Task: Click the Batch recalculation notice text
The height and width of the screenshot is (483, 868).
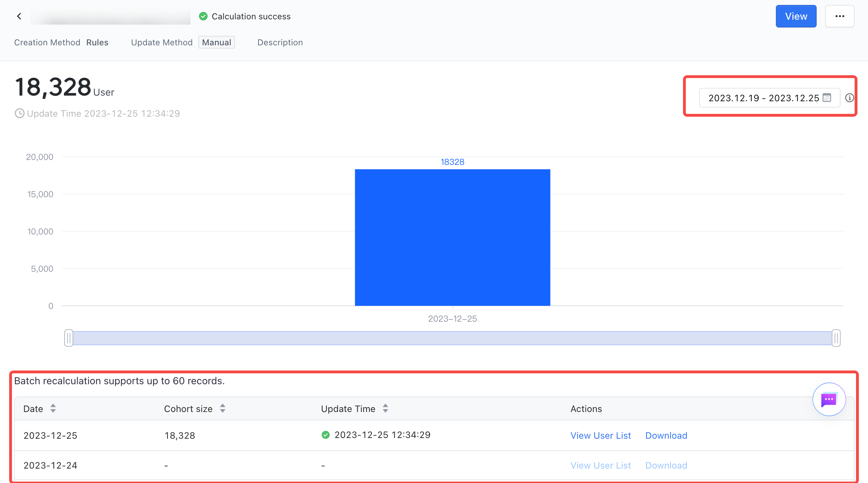Action: point(119,381)
